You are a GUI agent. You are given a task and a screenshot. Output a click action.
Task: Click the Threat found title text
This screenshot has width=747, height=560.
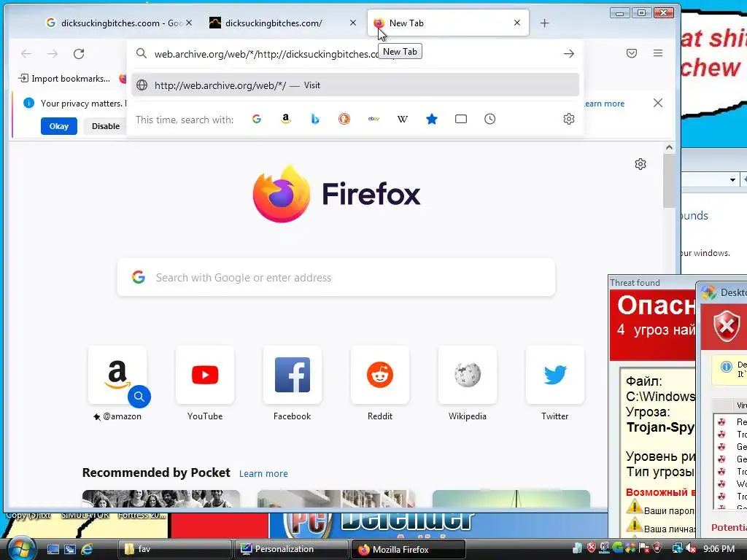[x=635, y=283]
